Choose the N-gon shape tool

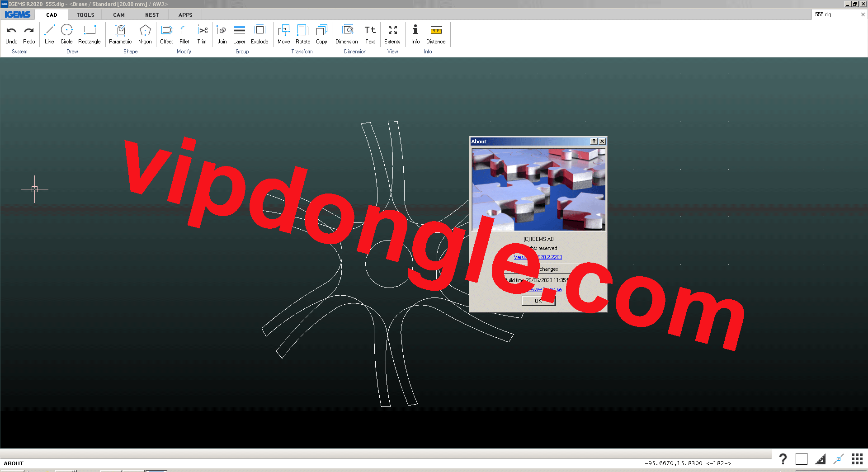pos(145,34)
